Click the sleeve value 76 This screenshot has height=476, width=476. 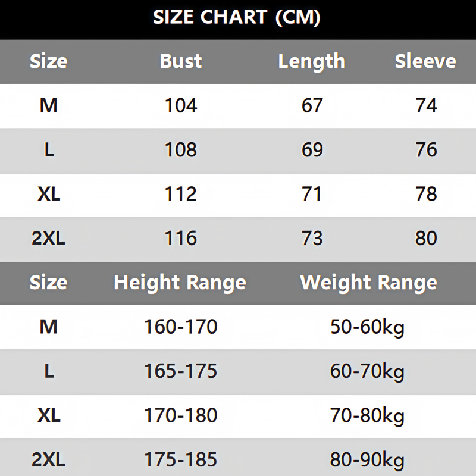[x=426, y=150]
